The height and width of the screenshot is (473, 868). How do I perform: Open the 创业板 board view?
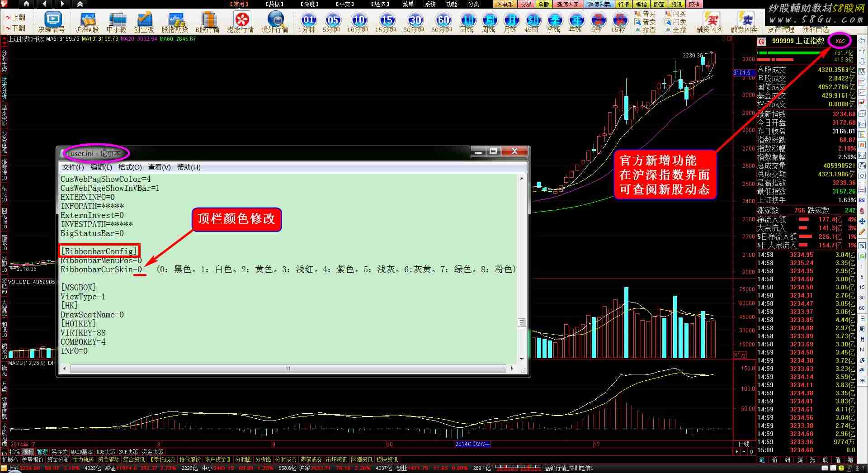pos(144,22)
